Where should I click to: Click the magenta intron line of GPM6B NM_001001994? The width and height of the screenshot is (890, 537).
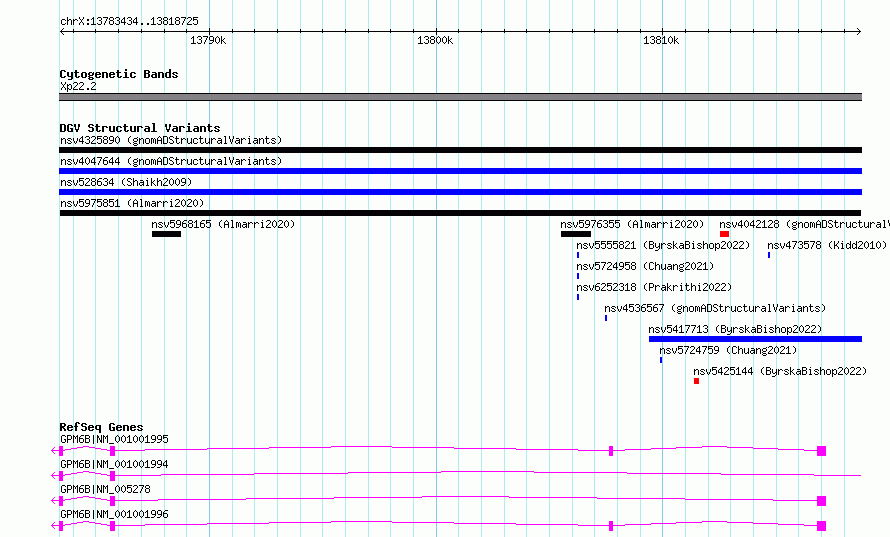click(488, 472)
